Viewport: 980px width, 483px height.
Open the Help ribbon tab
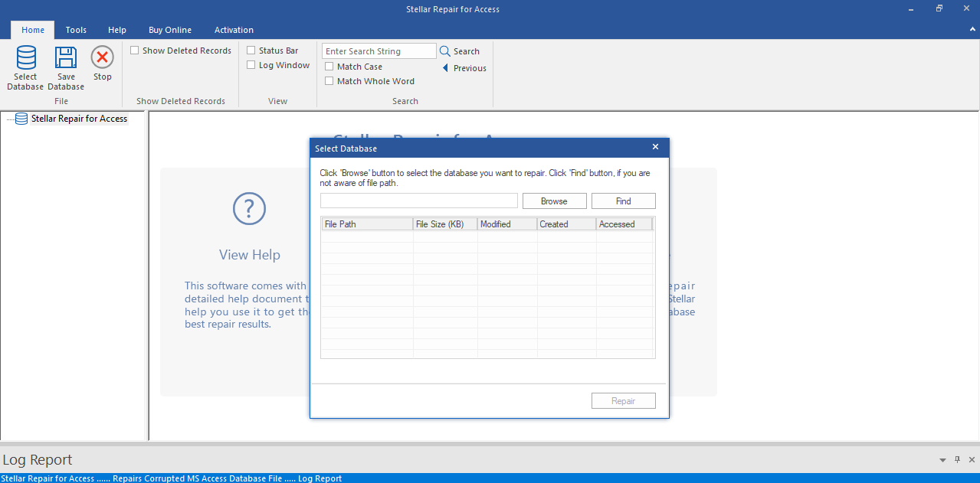pyautogui.click(x=117, y=30)
